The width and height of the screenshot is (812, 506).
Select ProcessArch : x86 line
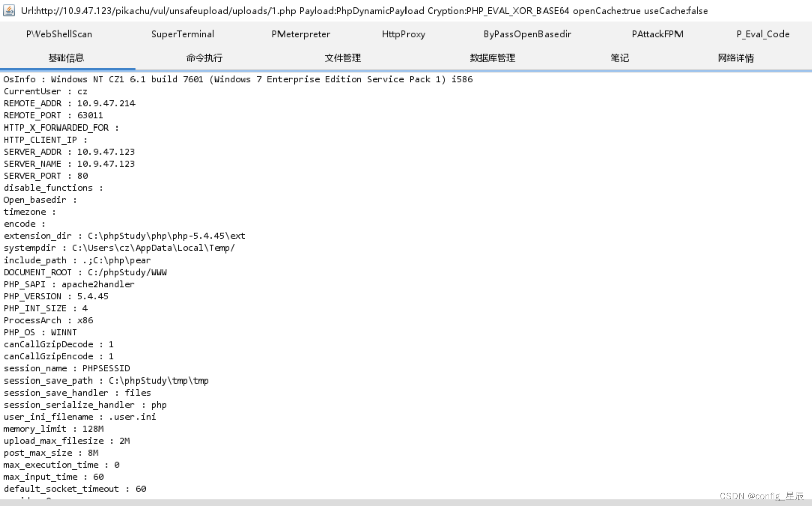pyautogui.click(x=48, y=320)
